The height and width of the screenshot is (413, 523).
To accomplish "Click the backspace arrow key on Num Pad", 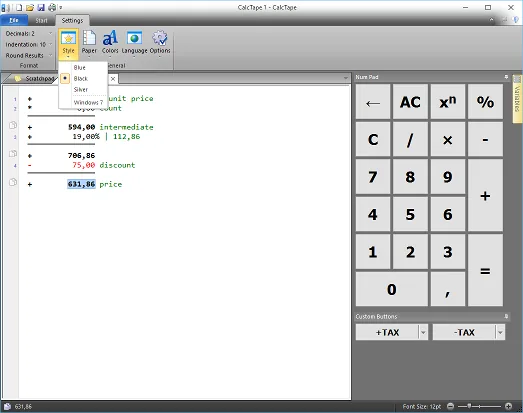I will (x=373, y=102).
